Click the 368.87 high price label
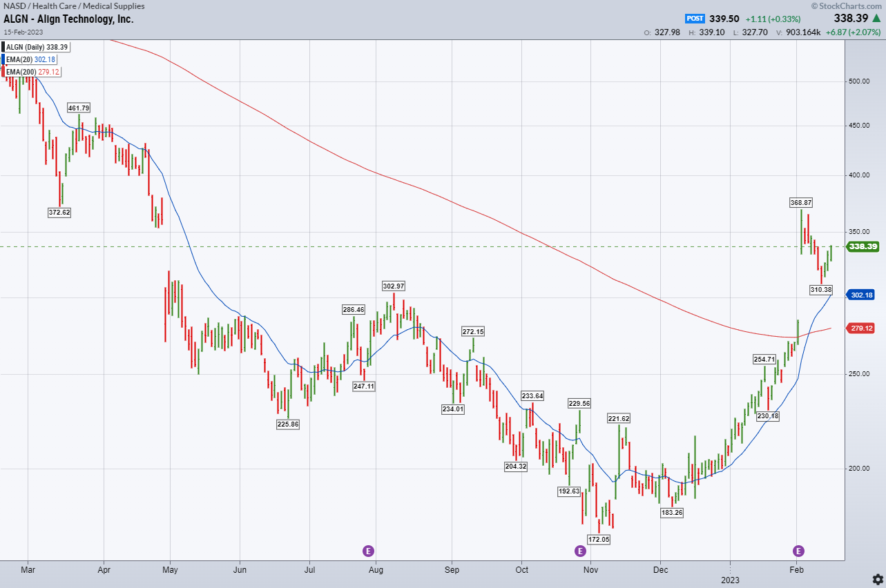 [801, 202]
